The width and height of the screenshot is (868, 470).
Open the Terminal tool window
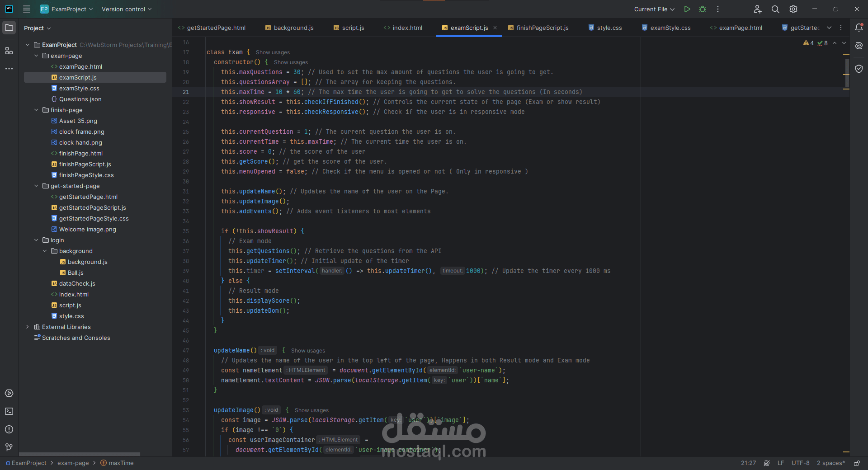pyautogui.click(x=9, y=411)
